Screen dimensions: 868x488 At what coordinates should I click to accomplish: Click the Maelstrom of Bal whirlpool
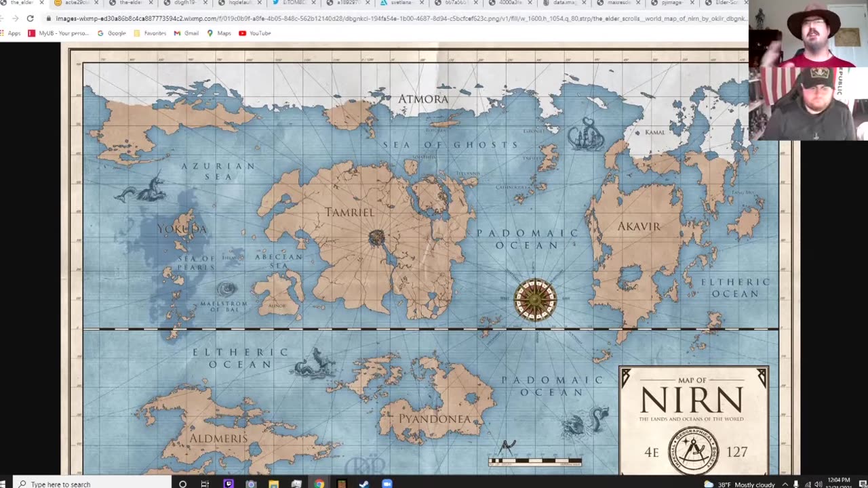[227, 289]
